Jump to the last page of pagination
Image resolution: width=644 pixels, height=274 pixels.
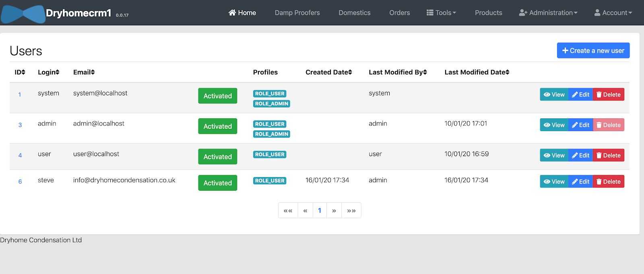click(x=351, y=210)
